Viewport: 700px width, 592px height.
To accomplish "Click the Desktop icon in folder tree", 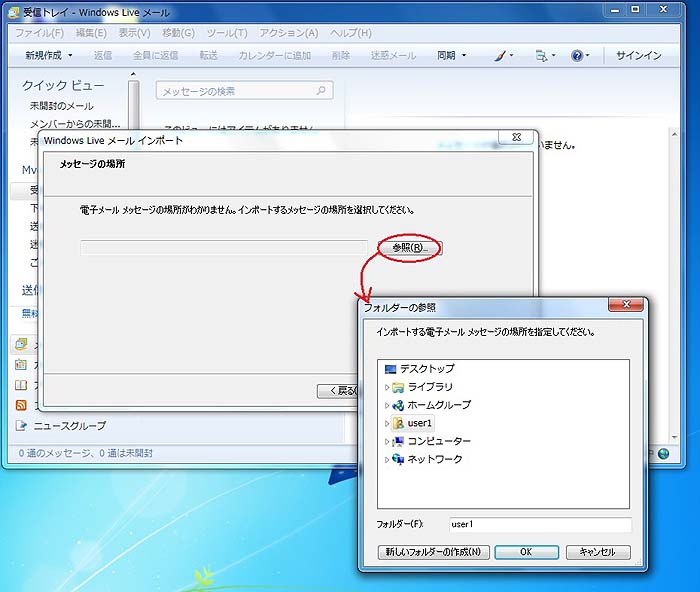I will pos(391,369).
